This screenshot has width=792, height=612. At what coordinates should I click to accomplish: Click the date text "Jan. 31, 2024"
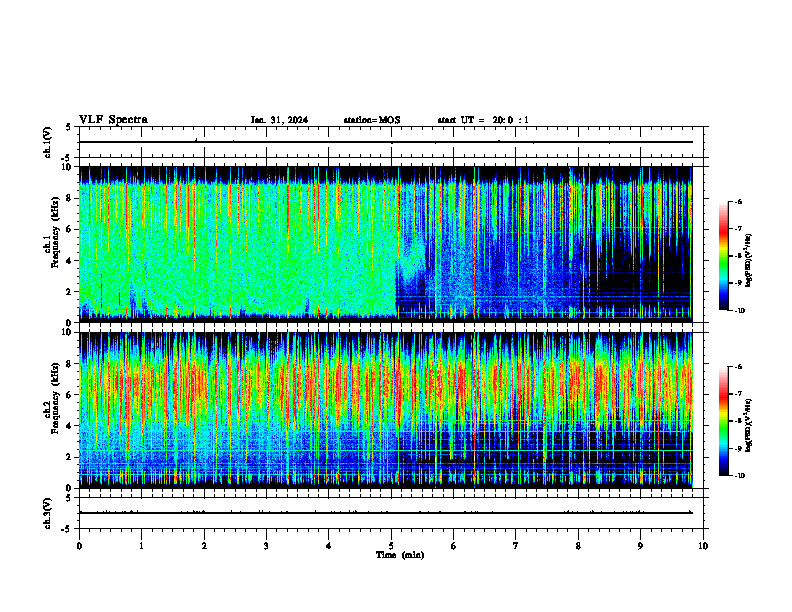[279, 120]
